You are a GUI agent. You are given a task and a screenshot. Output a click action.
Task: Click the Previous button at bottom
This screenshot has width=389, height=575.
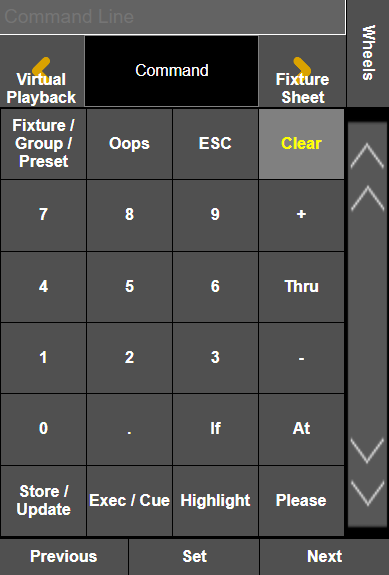(64, 557)
